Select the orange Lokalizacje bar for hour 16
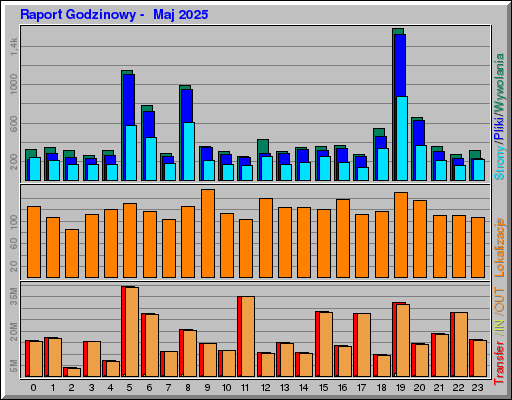Image resolution: width=512 pixels, height=400 pixels. (343, 238)
